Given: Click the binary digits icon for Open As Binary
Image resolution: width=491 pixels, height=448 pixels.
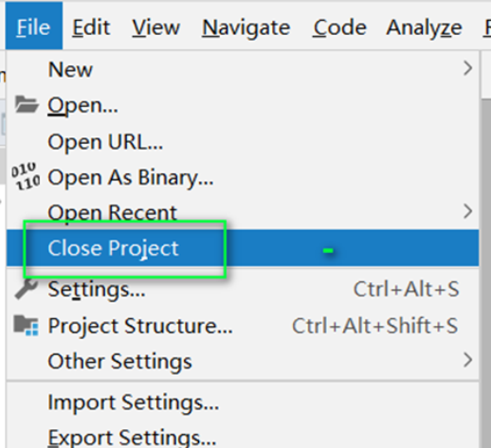Looking at the screenshot, I should [26, 176].
